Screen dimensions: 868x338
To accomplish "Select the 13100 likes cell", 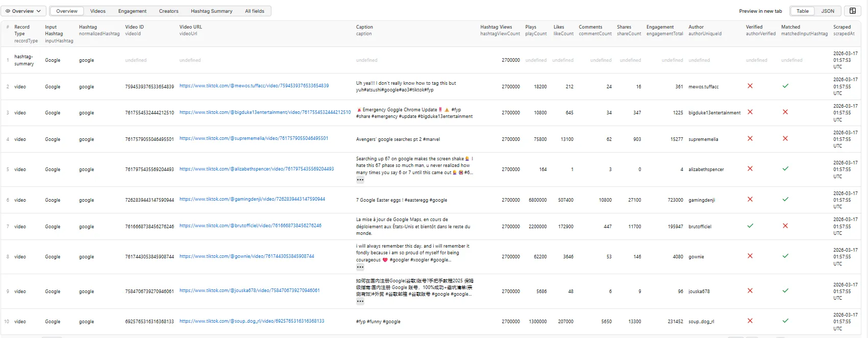I will tap(567, 139).
